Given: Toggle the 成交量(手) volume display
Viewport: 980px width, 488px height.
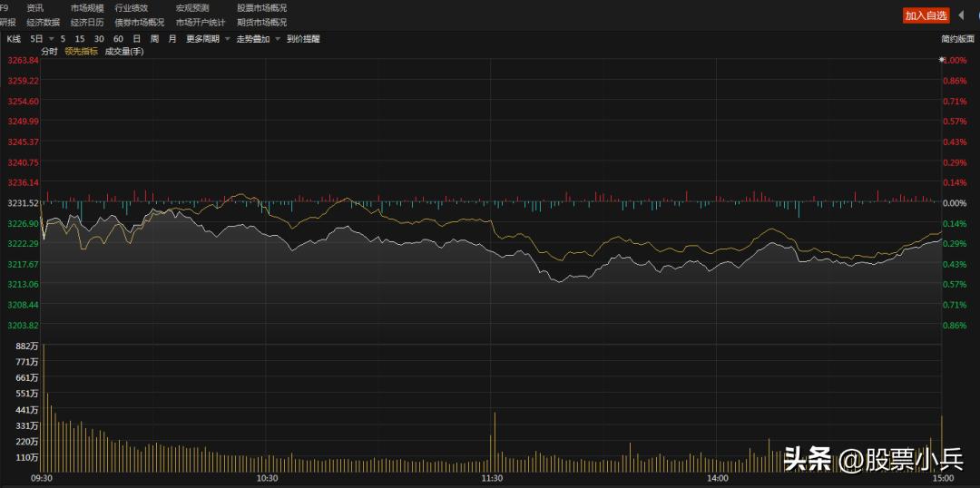Looking at the screenshot, I should 124,51.
